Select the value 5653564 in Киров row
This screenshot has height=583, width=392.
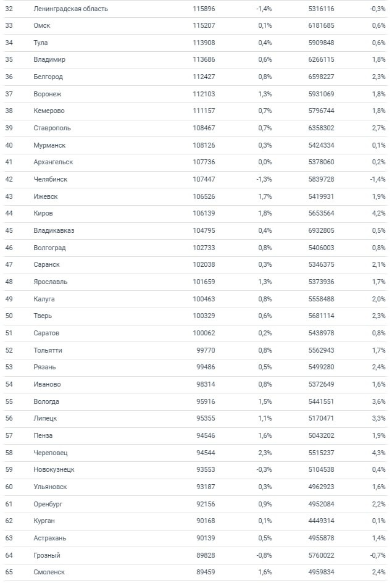tap(322, 214)
